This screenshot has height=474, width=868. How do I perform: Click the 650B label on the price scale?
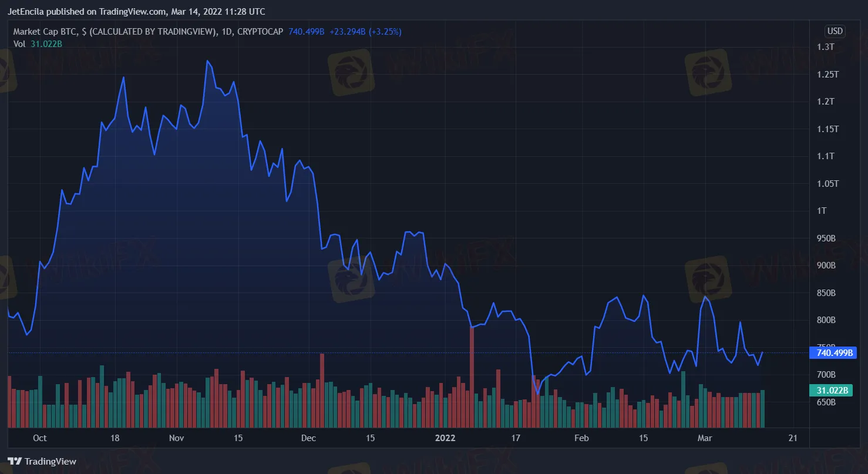click(x=826, y=402)
